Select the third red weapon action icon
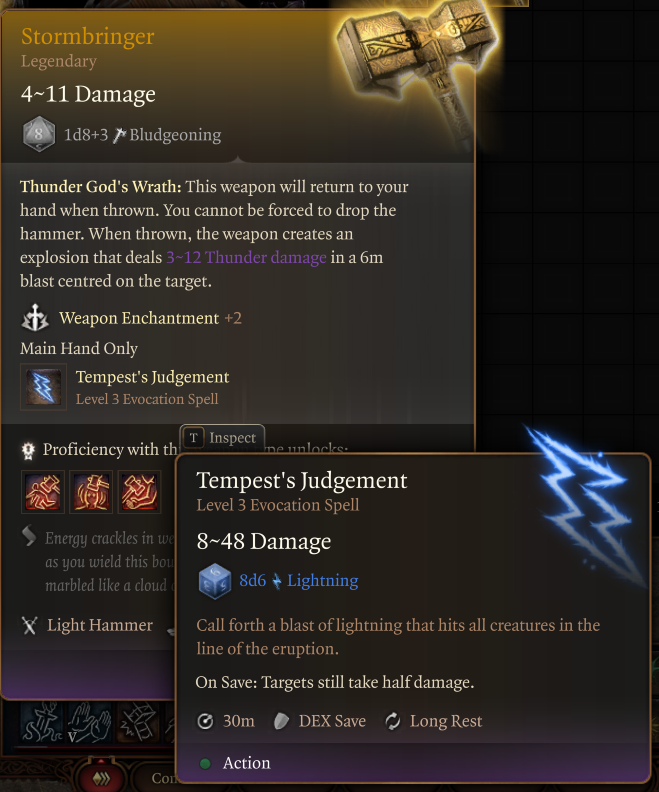 (139, 492)
